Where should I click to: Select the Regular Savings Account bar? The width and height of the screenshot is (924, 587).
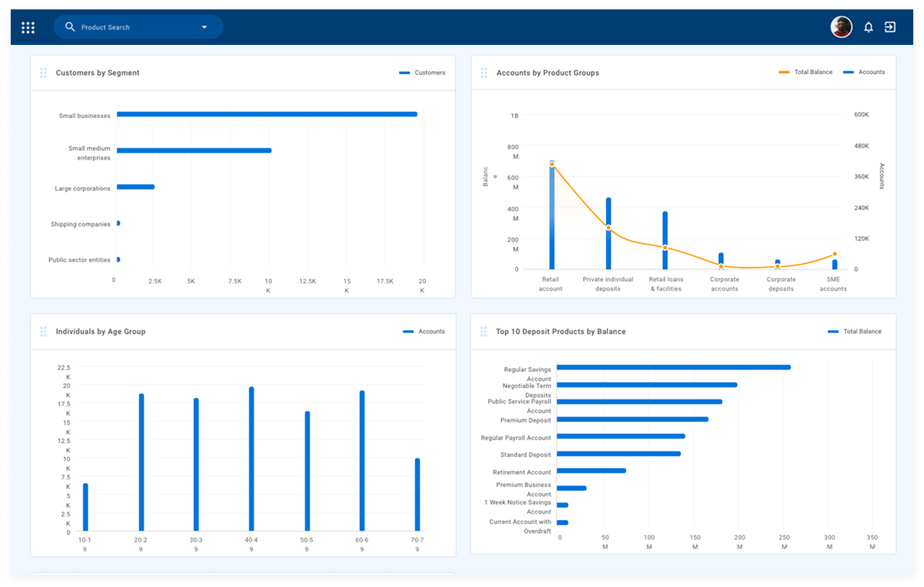[674, 367]
